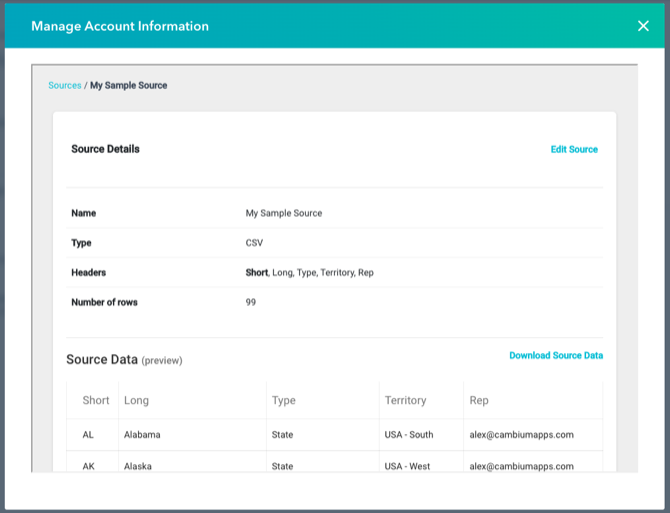The image size is (670, 513).
Task: Click the CSV type value
Action: (x=254, y=243)
